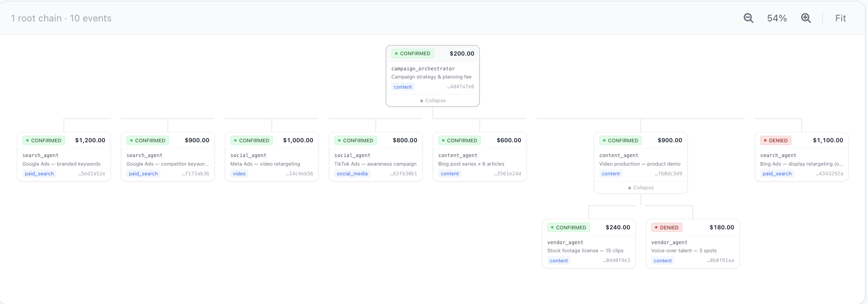This screenshot has height=304, width=868.
Task: Select the Voice-over talent — 3 spots text
Action: point(684,251)
